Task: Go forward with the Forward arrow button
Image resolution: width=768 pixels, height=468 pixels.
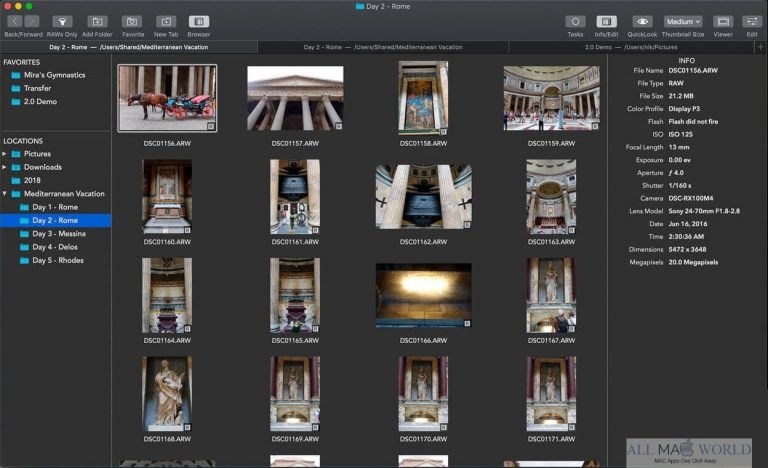Action: point(32,21)
